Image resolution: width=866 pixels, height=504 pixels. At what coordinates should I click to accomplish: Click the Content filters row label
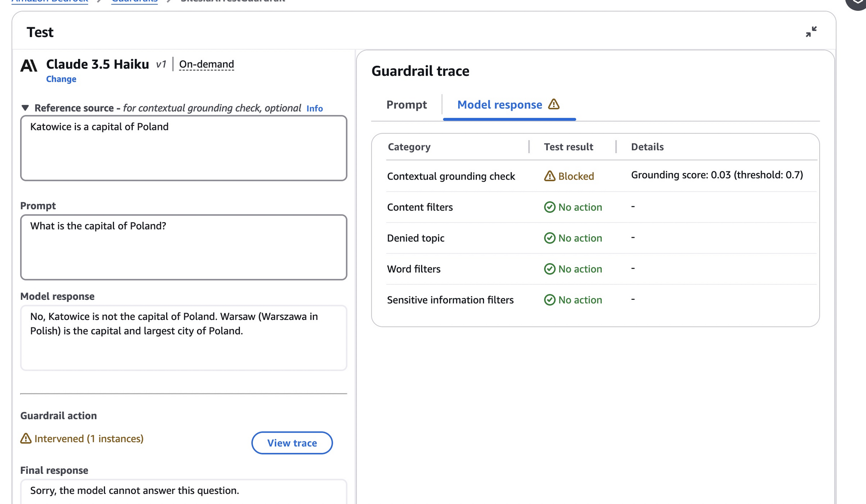coord(420,207)
